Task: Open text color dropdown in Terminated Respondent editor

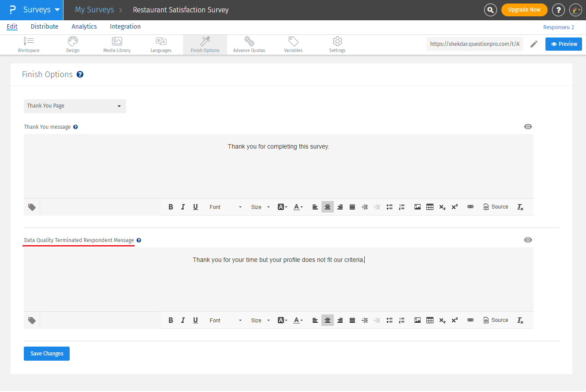Action: coord(298,320)
